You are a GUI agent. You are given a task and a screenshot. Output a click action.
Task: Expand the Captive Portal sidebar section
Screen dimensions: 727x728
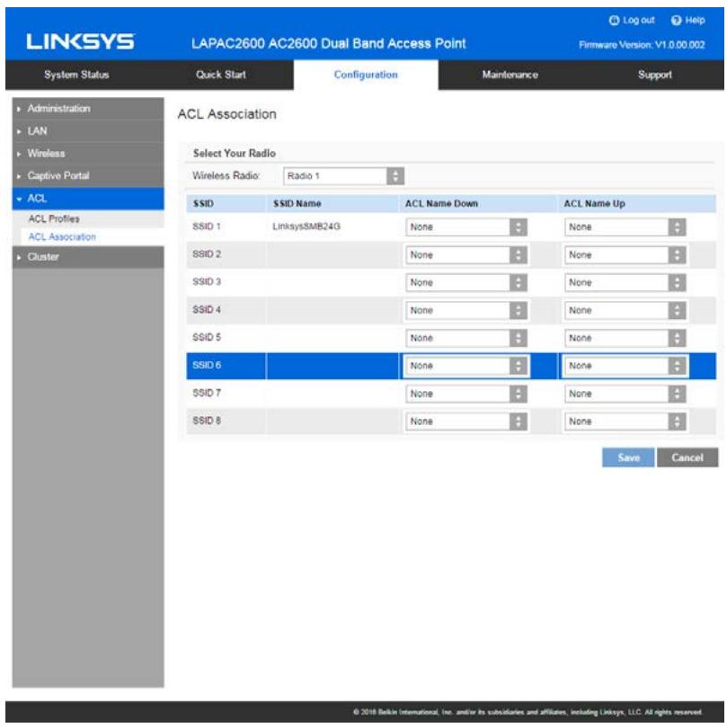pyautogui.click(x=88, y=176)
